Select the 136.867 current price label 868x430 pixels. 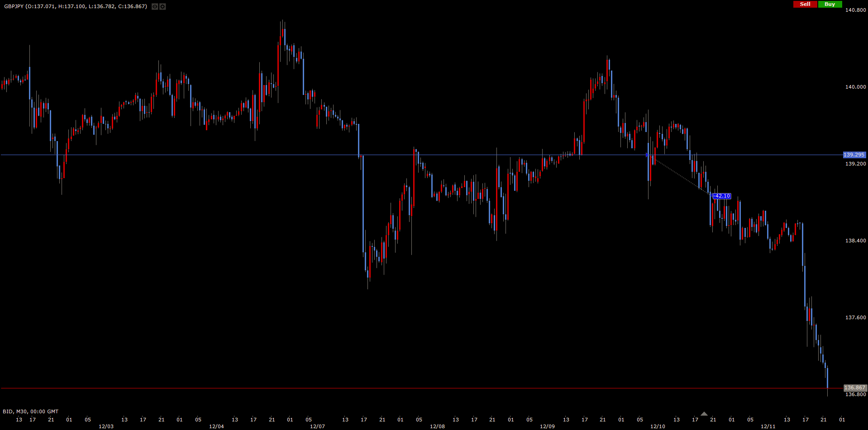[854, 388]
